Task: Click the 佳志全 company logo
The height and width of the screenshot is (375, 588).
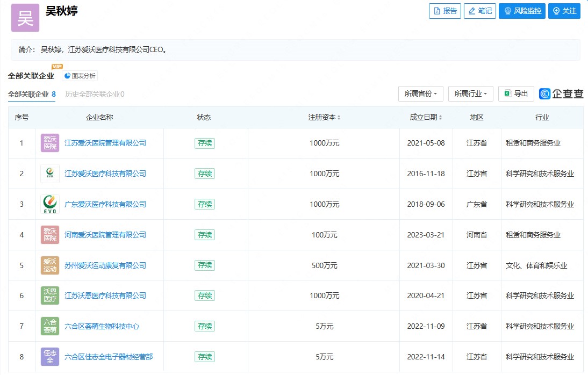Action: pyautogui.click(x=50, y=357)
